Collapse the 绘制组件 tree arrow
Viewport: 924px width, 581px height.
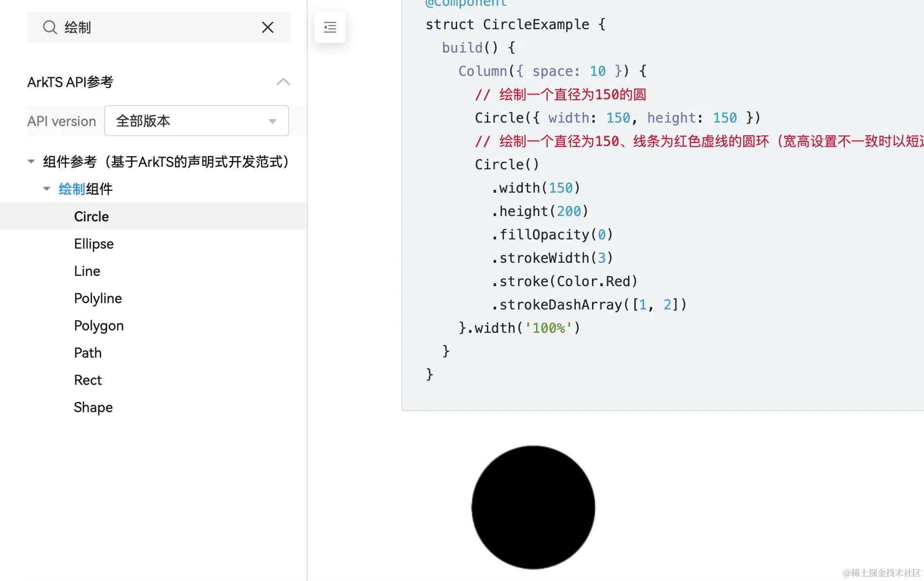[47, 189]
